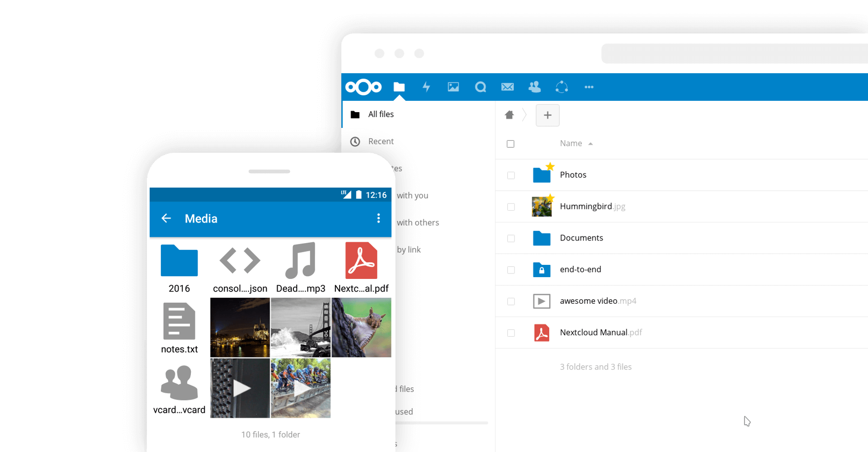
Task: Open Hummingbird.jpg file name
Action: pyautogui.click(x=593, y=207)
